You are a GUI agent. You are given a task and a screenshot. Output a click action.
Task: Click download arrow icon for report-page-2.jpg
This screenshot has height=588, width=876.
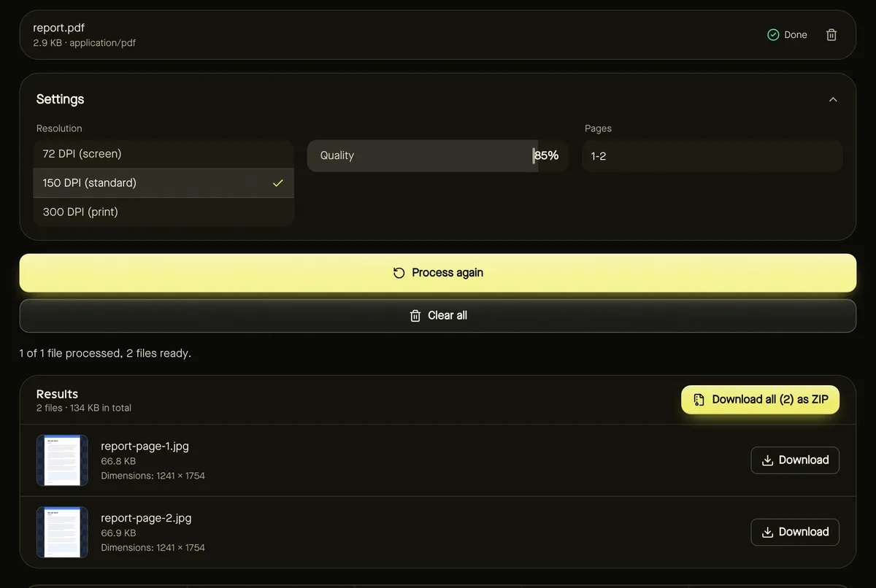click(767, 533)
